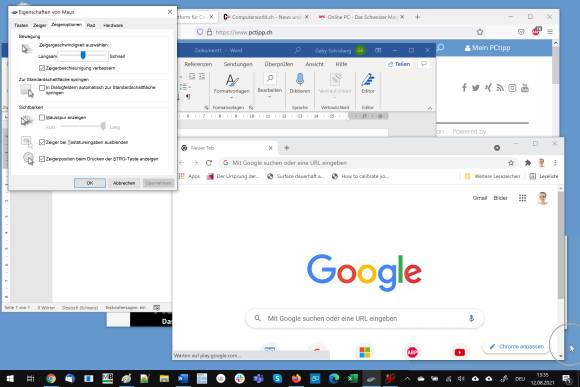Open the Editor icon in Word ribbon
The image size is (580, 387).
[368, 79]
